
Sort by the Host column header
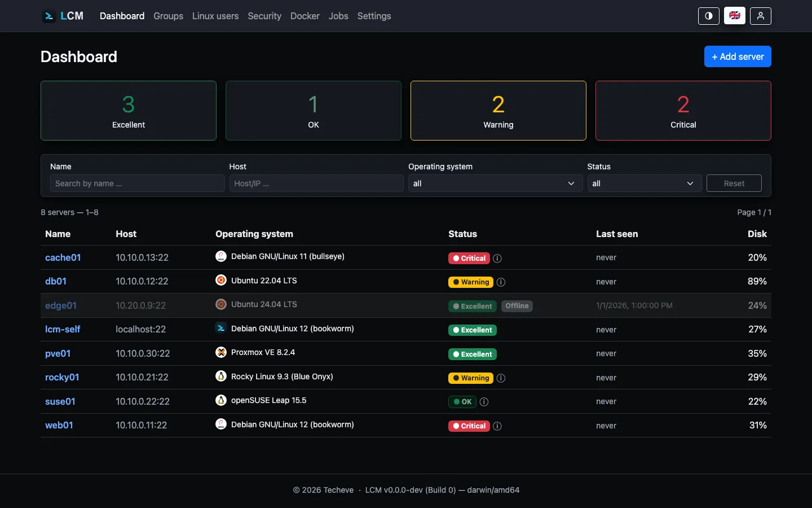126,234
